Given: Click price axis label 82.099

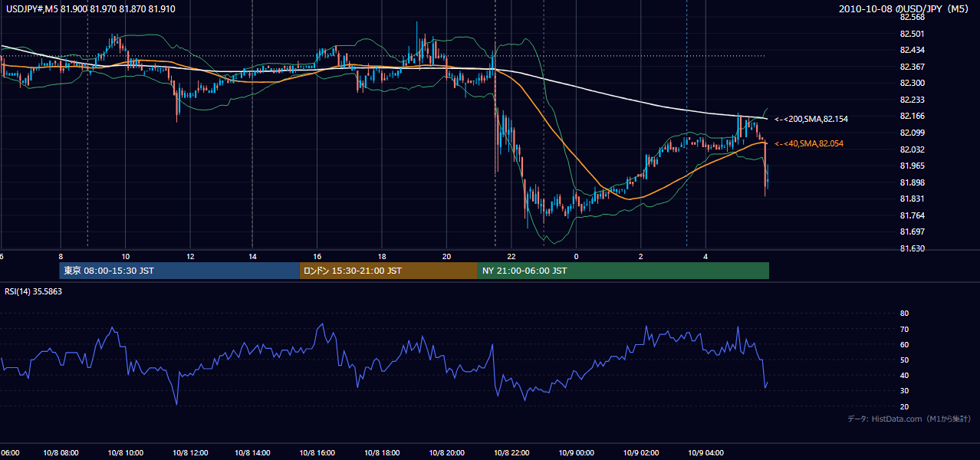Looking at the screenshot, I should [912, 133].
